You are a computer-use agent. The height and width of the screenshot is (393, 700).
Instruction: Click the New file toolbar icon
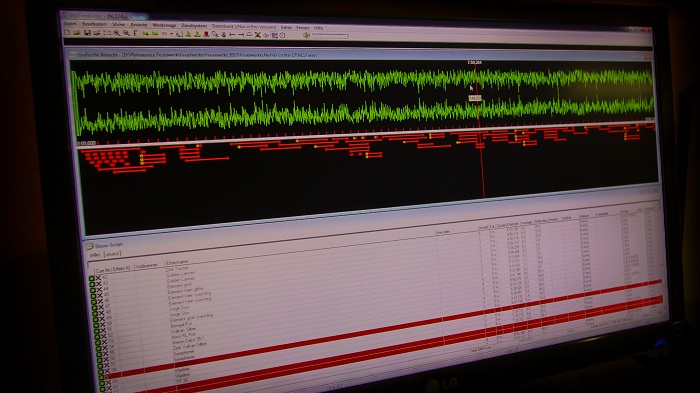pyautogui.click(x=67, y=33)
